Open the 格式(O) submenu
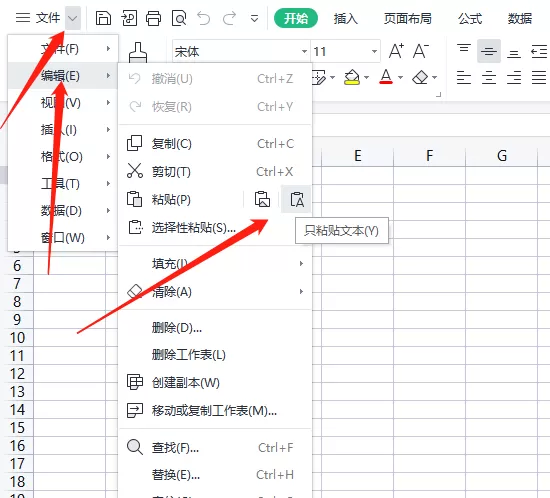The width and height of the screenshot is (550, 498). pyautogui.click(x=62, y=156)
